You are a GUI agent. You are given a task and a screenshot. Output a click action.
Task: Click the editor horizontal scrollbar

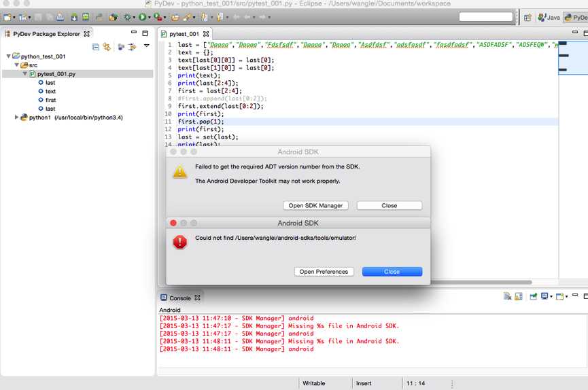[x=481, y=282]
